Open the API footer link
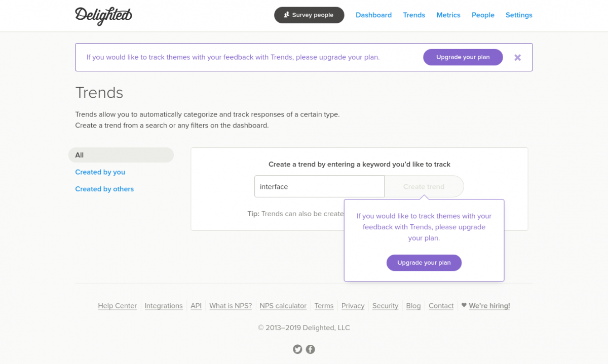Image resolution: width=608 pixels, height=364 pixels. pyautogui.click(x=196, y=306)
